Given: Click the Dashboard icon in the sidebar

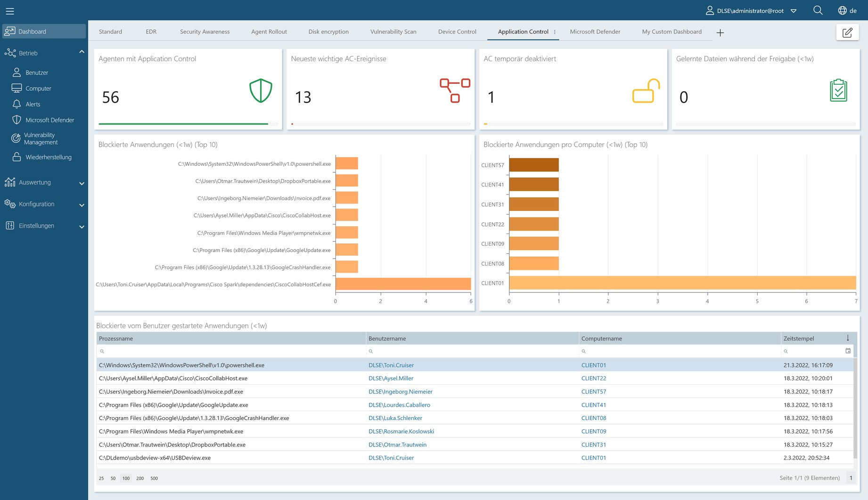Looking at the screenshot, I should coord(9,31).
